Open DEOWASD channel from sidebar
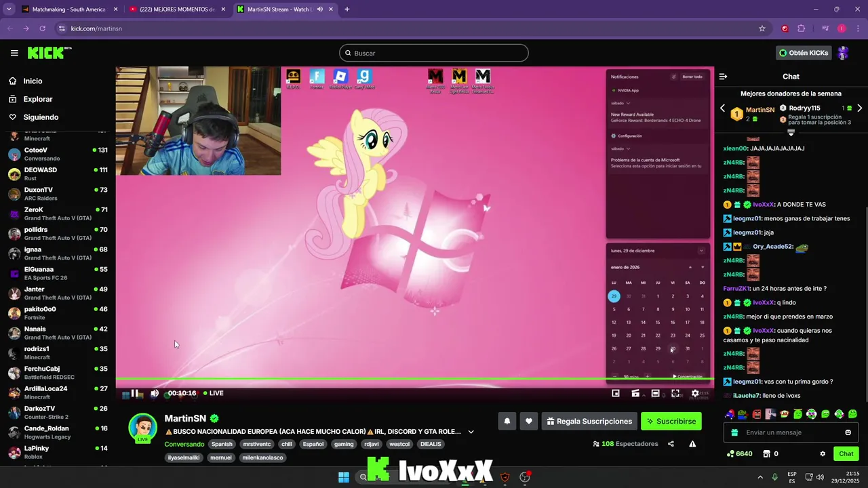Viewport: 868px width, 488px height. [x=58, y=174]
